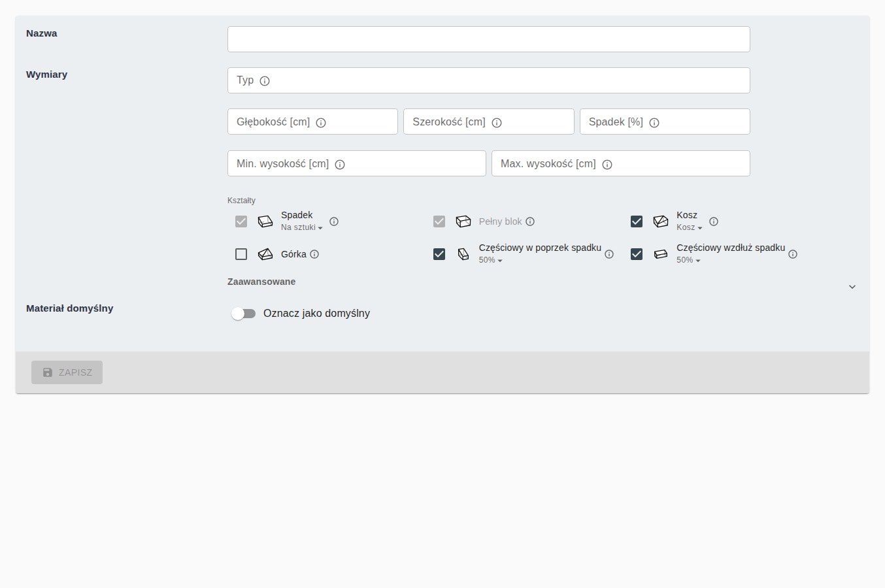
Task: Click the info icon of the Kosz shape
Action: 714,221
